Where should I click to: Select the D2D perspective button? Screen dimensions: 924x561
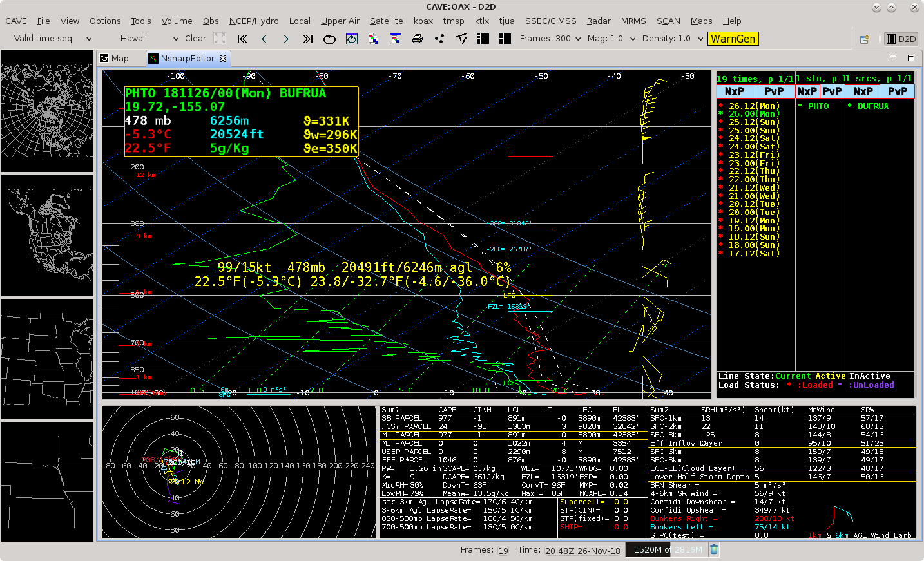pyautogui.click(x=901, y=39)
